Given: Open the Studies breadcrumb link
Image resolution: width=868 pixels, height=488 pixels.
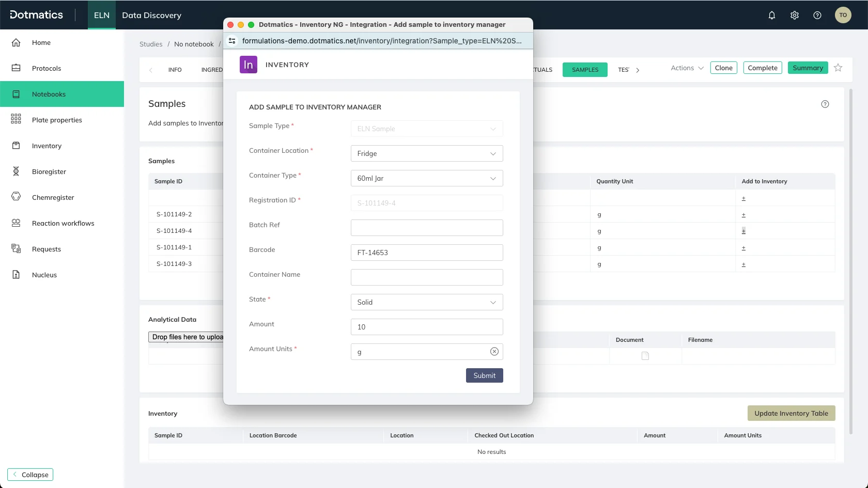Looking at the screenshot, I should click(x=151, y=44).
